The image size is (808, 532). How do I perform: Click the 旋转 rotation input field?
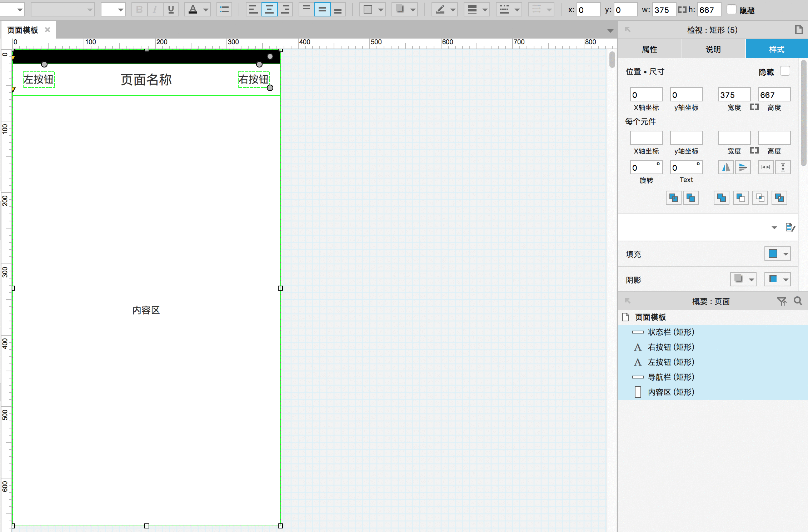click(646, 167)
